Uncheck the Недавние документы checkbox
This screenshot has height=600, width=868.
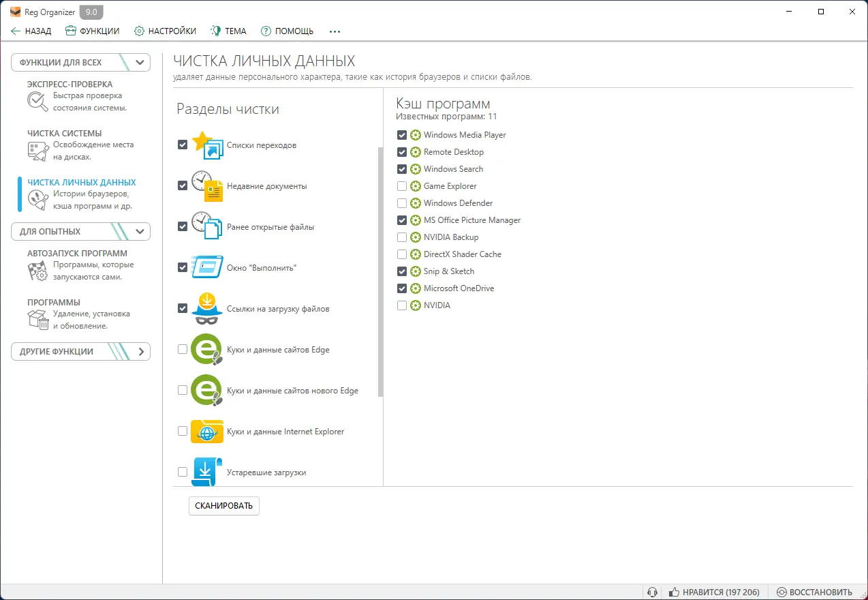point(183,185)
